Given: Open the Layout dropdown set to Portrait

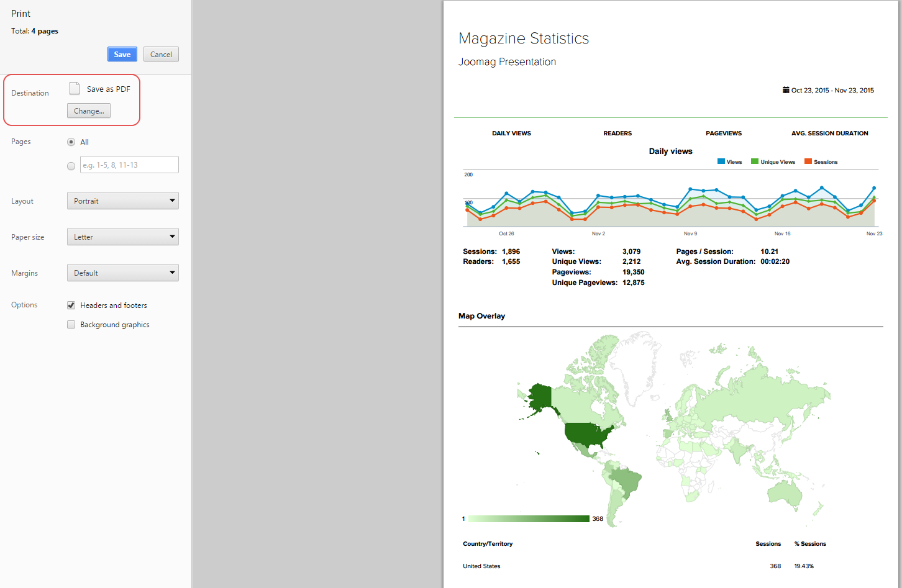Looking at the screenshot, I should 122,201.
